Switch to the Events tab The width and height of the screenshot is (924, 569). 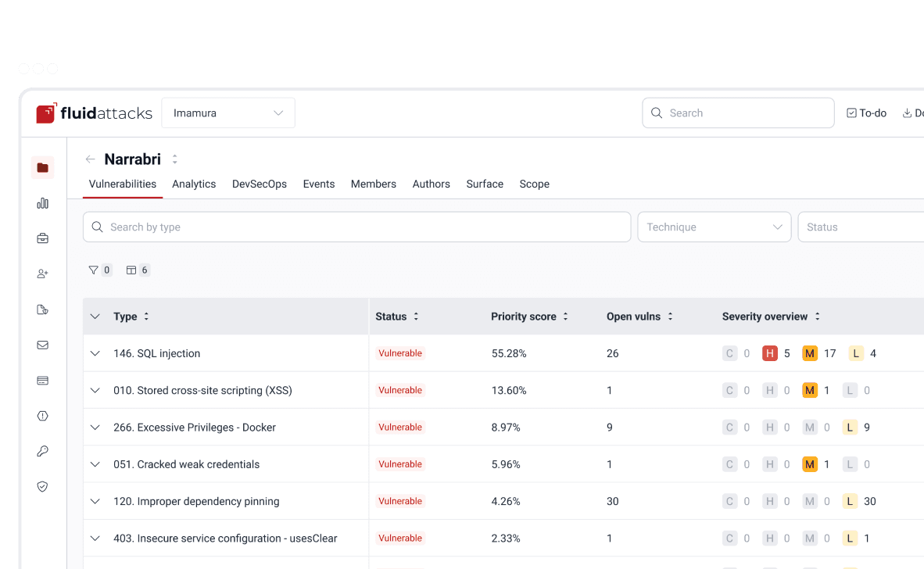coord(319,184)
